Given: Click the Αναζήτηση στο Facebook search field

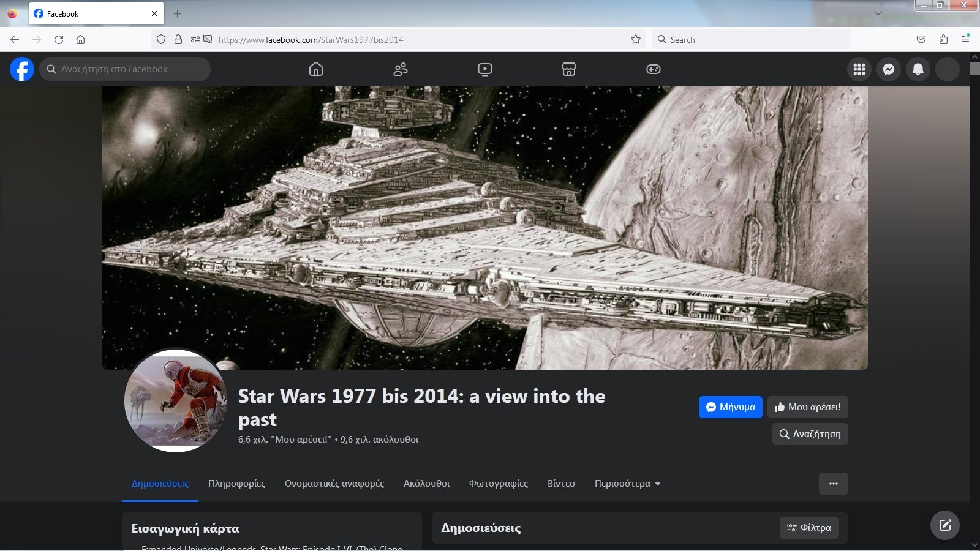Looking at the screenshot, I should (x=125, y=69).
